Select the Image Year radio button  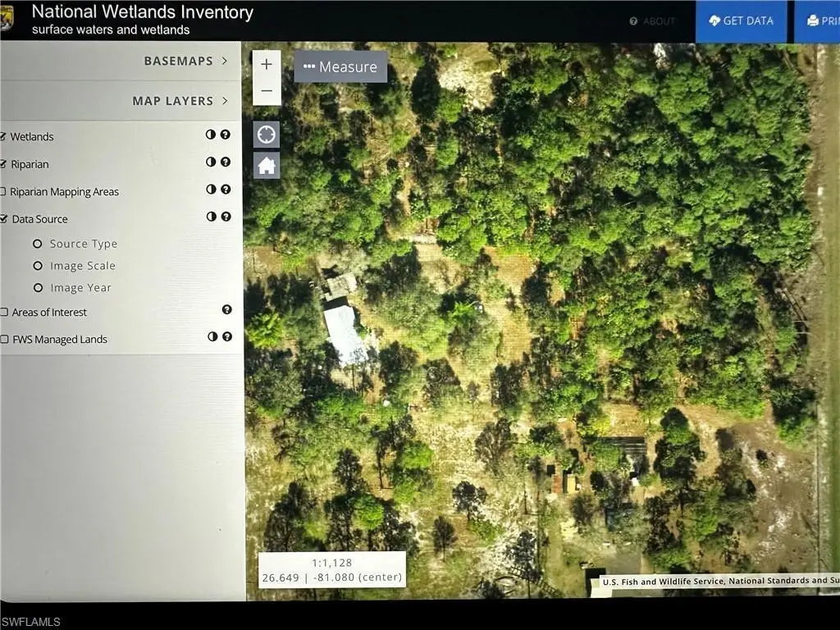point(37,287)
